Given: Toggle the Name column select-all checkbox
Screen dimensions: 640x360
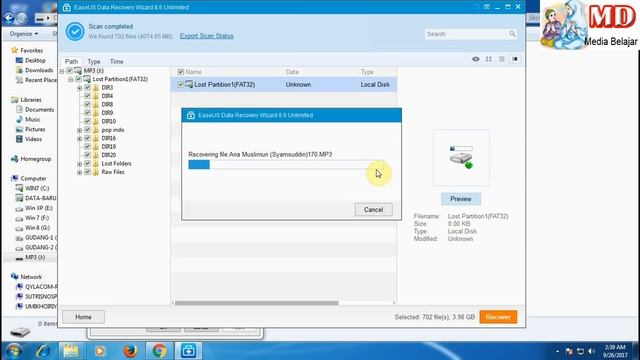Looking at the screenshot, I should click(x=180, y=72).
